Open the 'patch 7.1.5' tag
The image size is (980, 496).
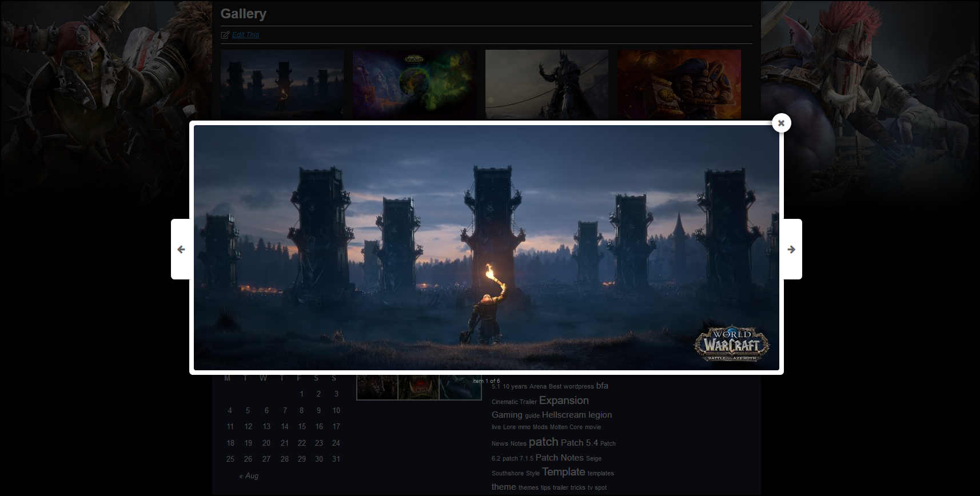click(518, 458)
